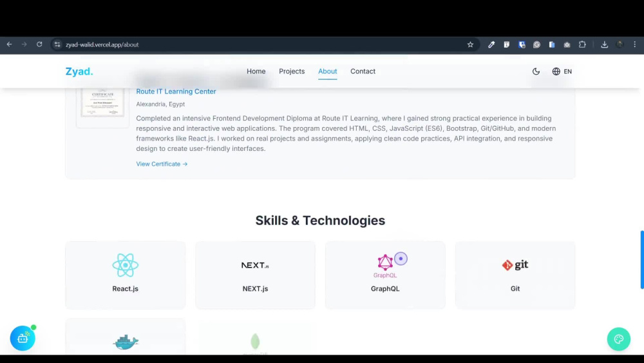The height and width of the screenshot is (363, 644).
Task: Bookmark this page with the star icon
Action: click(470, 44)
